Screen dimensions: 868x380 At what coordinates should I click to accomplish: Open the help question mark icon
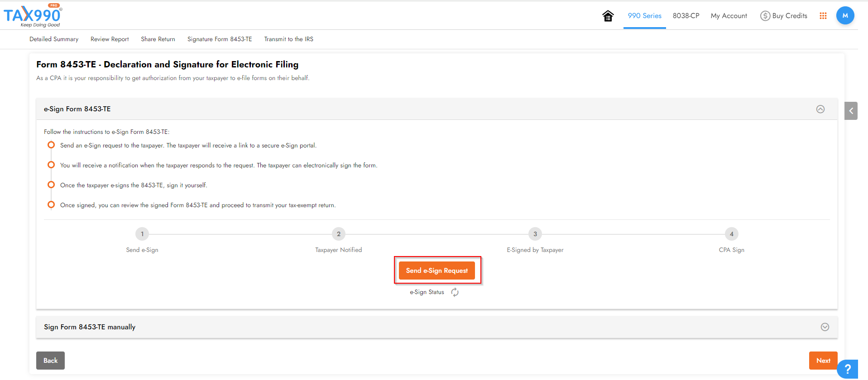(x=848, y=369)
